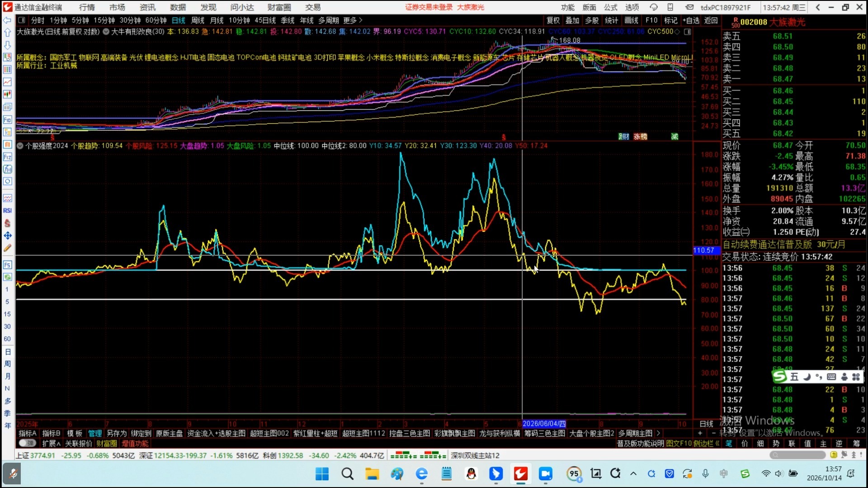Viewport: 868px width, 488px height.
Task: Toggle the 笔 tab in bottom-right panel
Action: click(x=729, y=443)
